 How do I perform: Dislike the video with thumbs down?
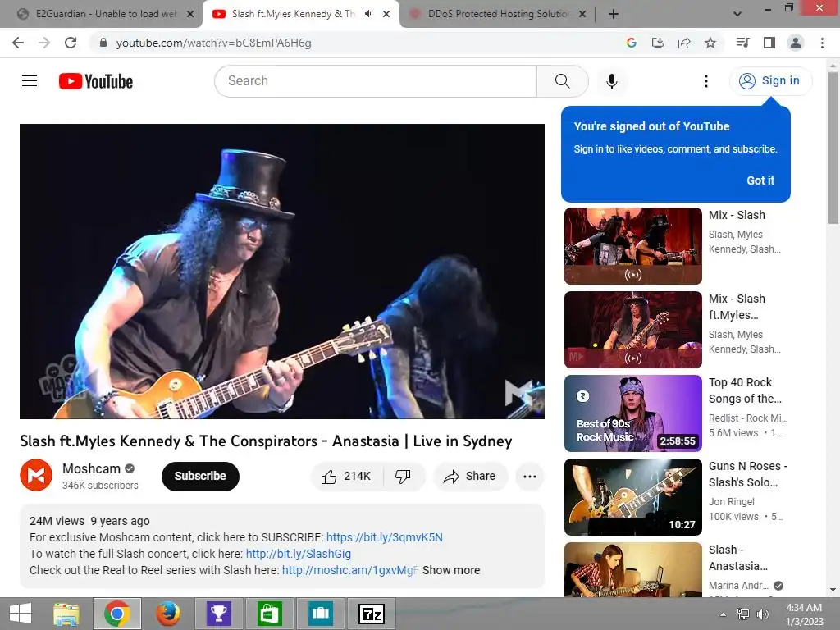[403, 477]
